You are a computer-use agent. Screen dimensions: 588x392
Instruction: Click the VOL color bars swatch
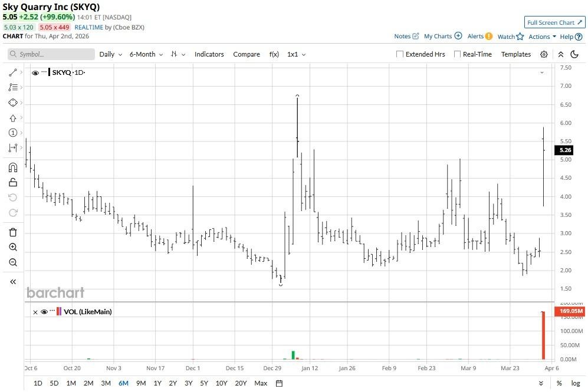[x=59, y=311]
